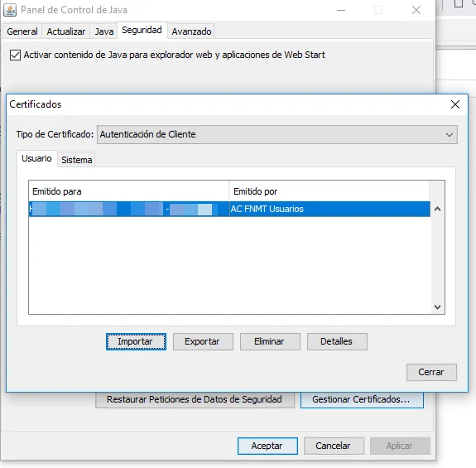Viewport: 476px width, 468px height.
Task: Click the dropdown chevron arrow for certificate type
Action: pyautogui.click(x=450, y=134)
